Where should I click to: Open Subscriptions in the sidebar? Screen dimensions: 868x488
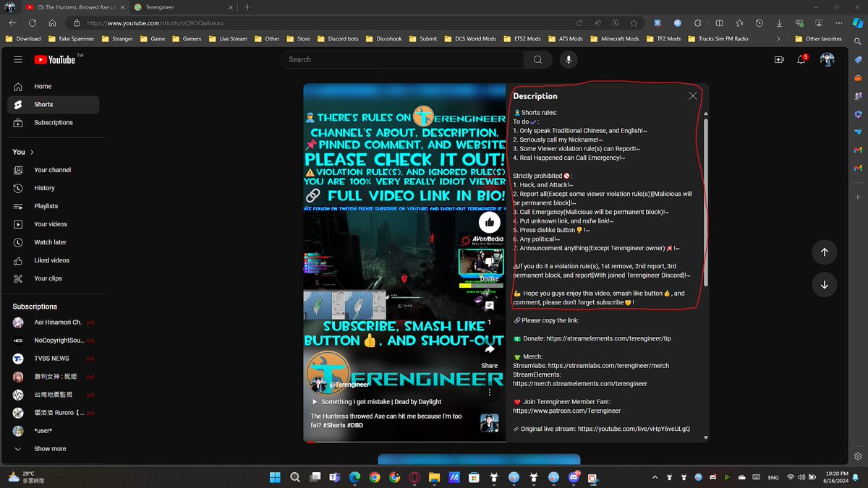click(x=54, y=122)
